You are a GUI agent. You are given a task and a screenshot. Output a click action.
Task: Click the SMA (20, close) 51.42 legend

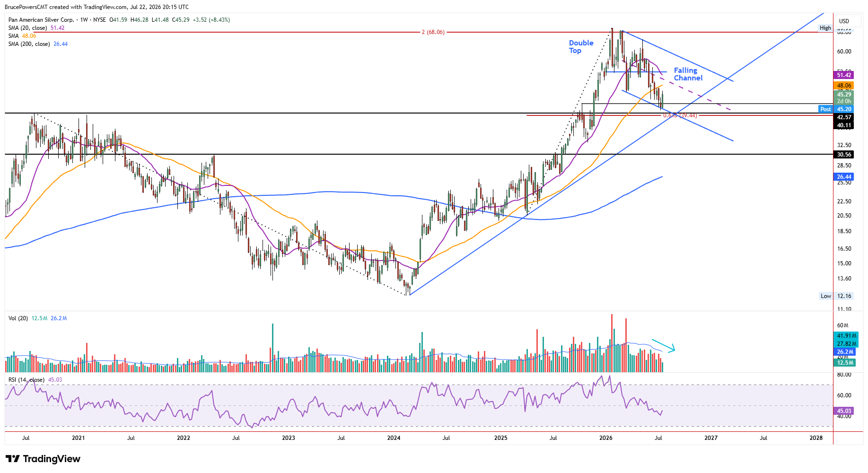[36, 28]
